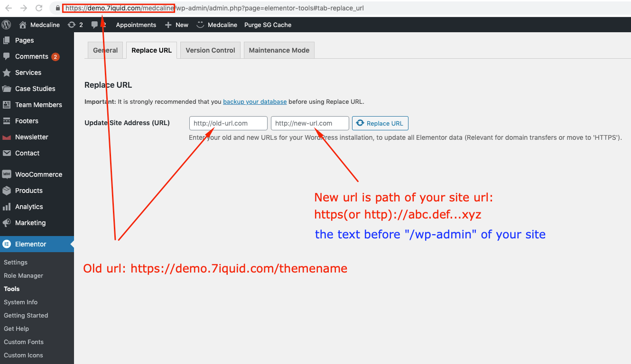
Task: Open Role Manager under Elementor
Action: [23, 275]
